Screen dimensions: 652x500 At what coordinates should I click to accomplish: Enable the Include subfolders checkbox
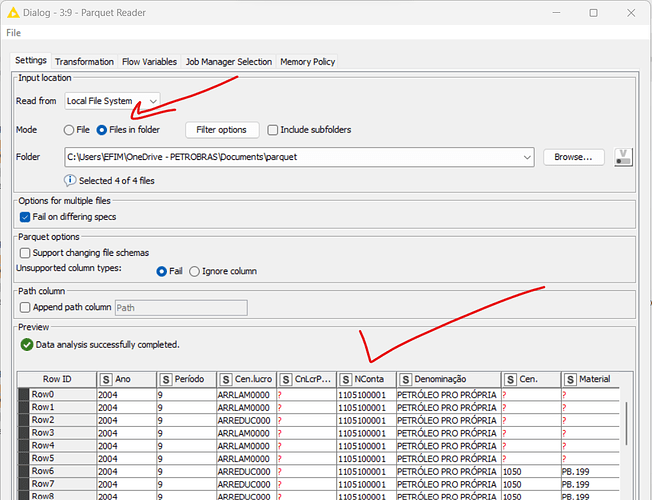point(272,130)
